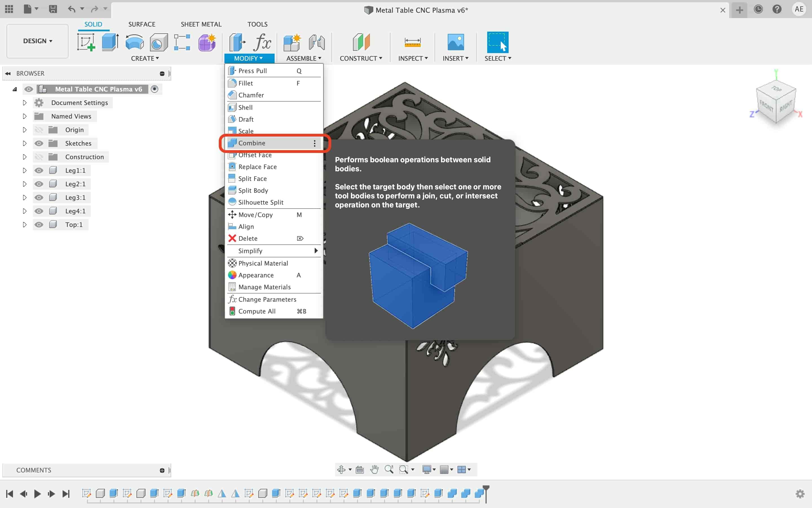Open the job status clock icon
812x508 pixels.
pyautogui.click(x=758, y=9)
